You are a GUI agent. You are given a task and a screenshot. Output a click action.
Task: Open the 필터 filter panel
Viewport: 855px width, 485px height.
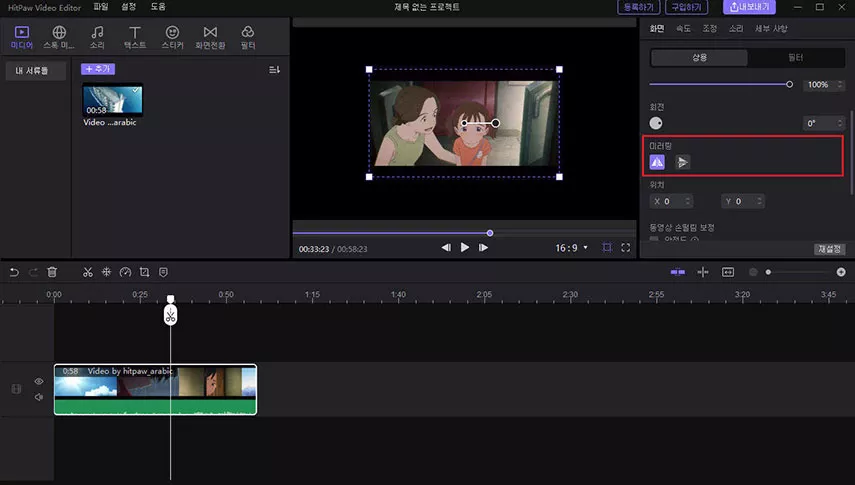(248, 37)
